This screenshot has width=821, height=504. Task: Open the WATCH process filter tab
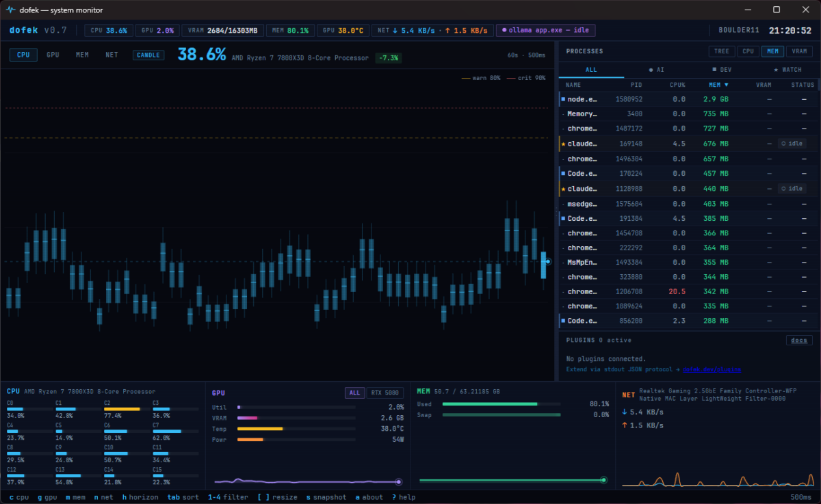coord(787,70)
